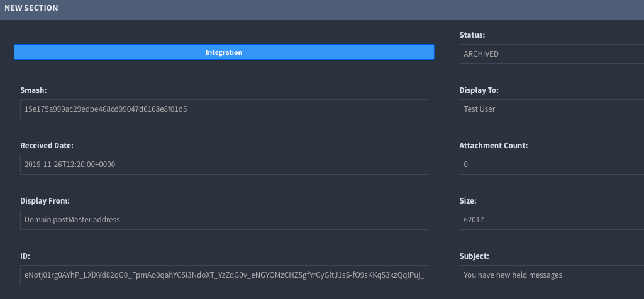This screenshot has width=644, height=299.
Task: Click the Attachment Count label
Action: 493,146
